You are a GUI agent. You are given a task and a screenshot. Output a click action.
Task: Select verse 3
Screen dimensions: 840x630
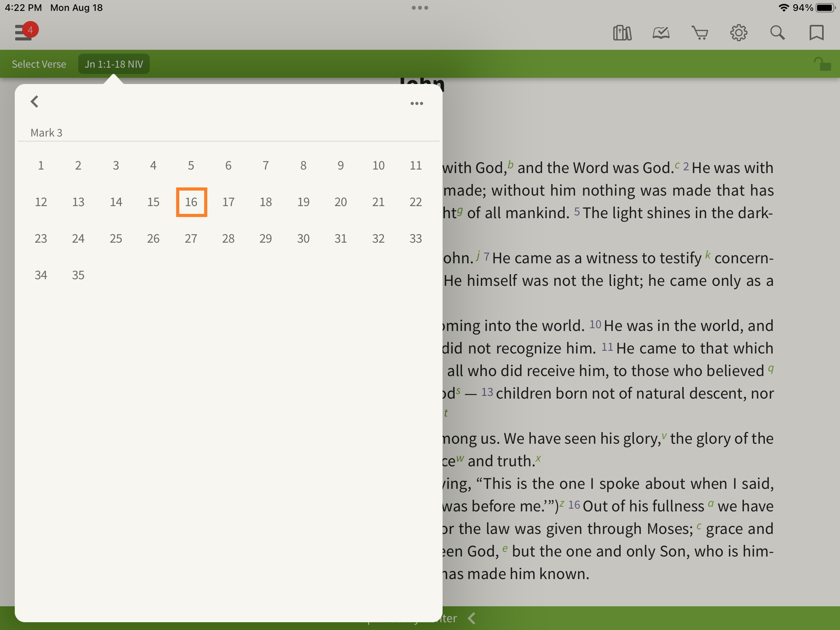[116, 166]
